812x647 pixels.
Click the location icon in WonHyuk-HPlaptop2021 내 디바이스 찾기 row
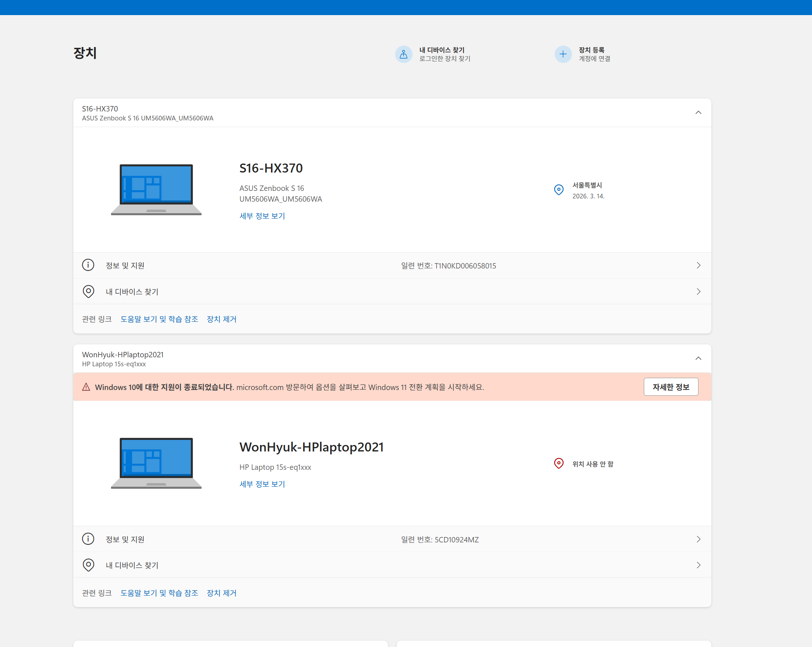coord(88,565)
